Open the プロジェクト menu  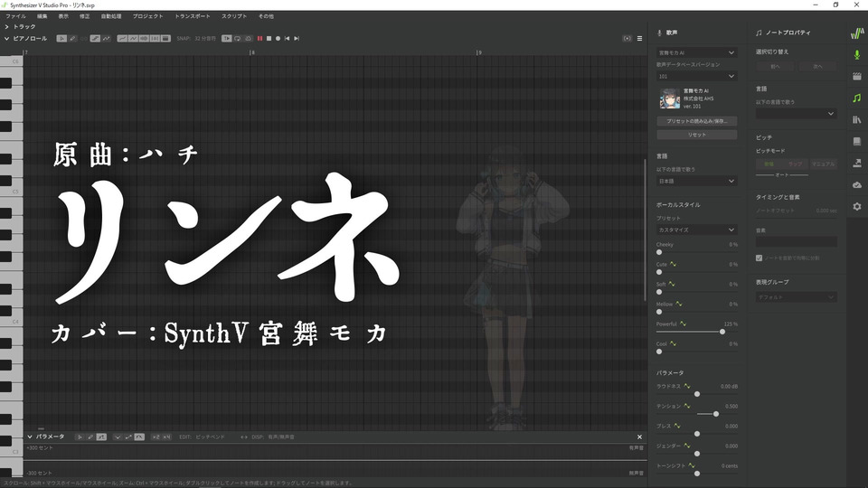[147, 16]
